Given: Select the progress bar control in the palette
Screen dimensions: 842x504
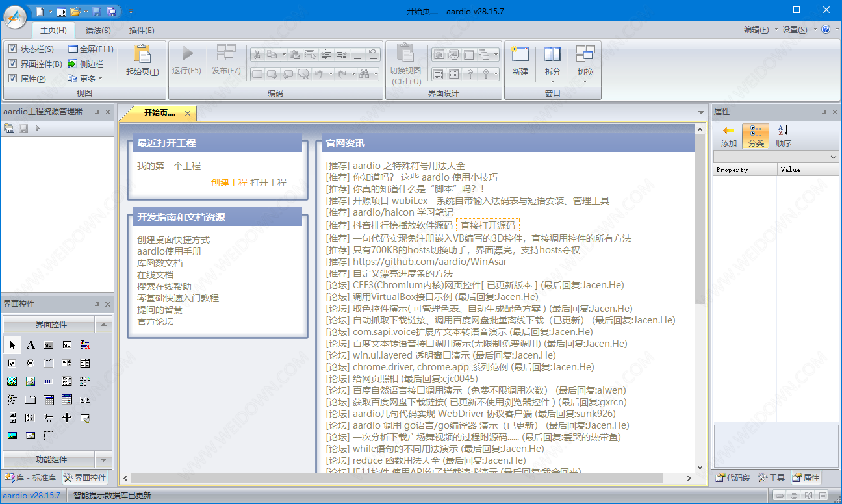Looking at the screenshot, I should [x=49, y=381].
